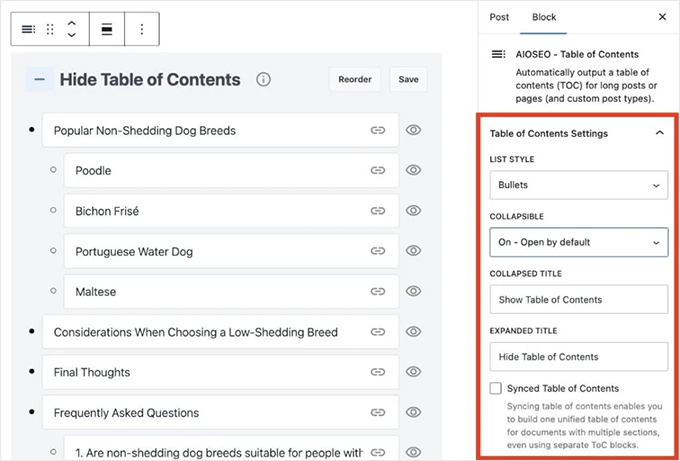
Task: Open the Collapsible dropdown
Action: 578,242
